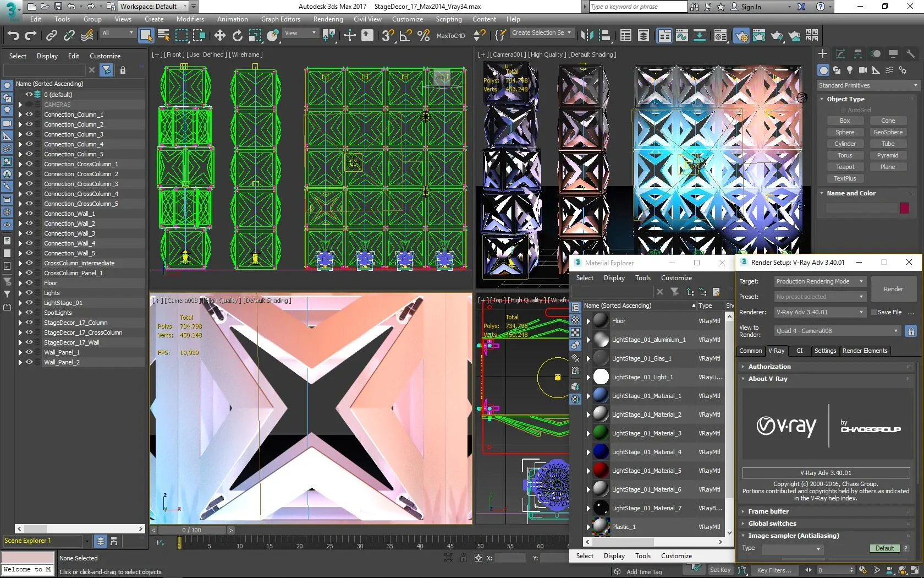Activate the Select and Rotate tool
The image size is (924, 578).
(x=238, y=36)
